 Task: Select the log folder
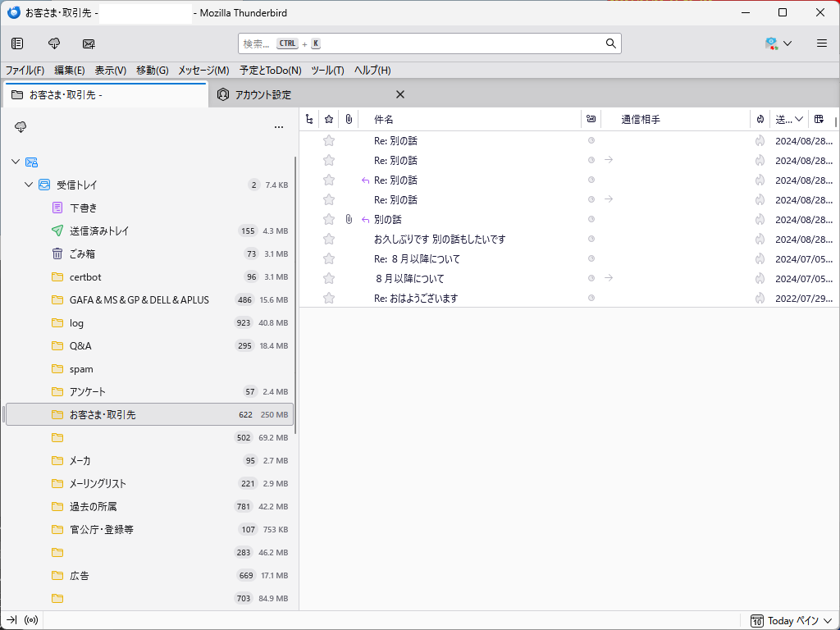pyautogui.click(x=150, y=322)
